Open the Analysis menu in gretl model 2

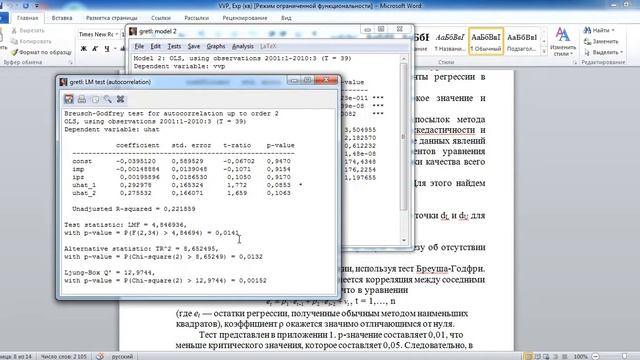coord(243,46)
